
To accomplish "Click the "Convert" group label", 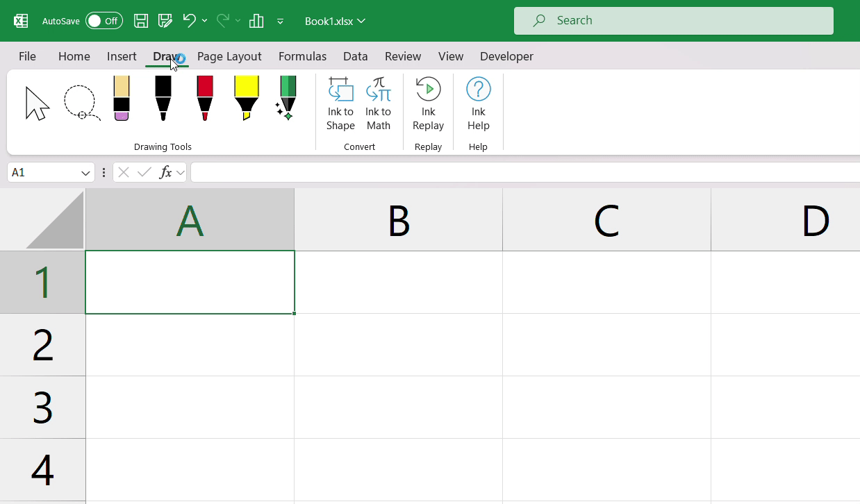I will coord(359,147).
